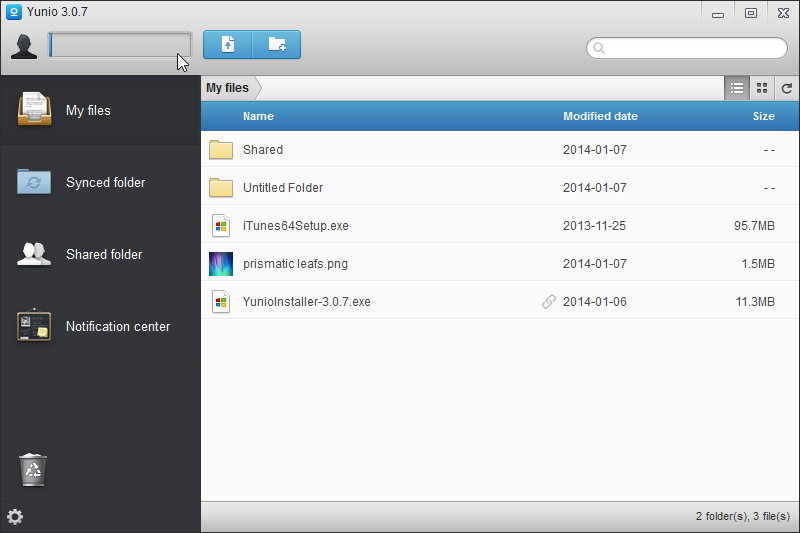Focus the account name field
The width and height of the screenshot is (800, 533).
pos(120,45)
